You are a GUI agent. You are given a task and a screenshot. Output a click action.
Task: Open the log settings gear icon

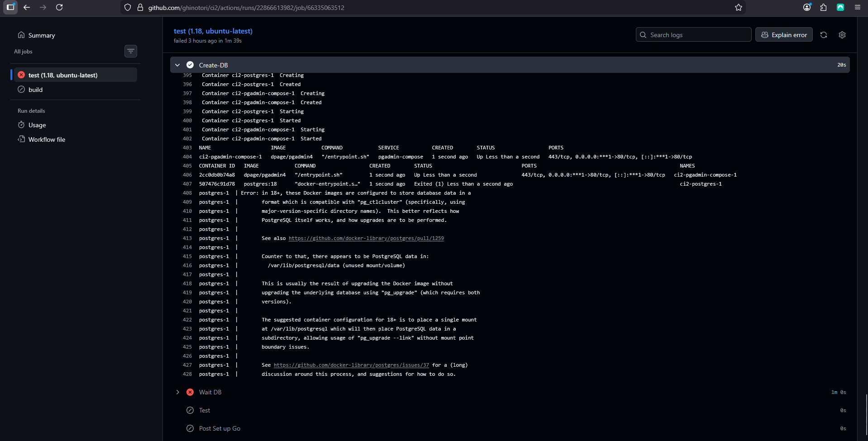[x=842, y=35]
